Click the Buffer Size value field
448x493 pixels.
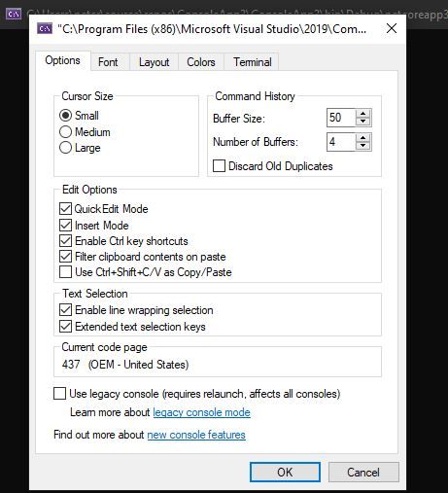click(341, 118)
